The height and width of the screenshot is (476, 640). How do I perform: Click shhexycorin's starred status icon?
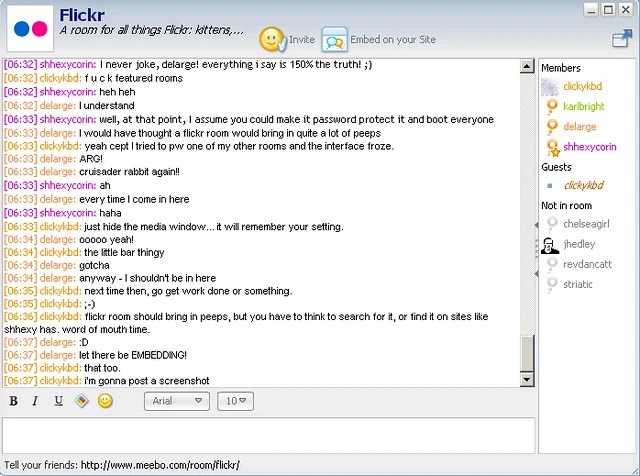point(553,148)
